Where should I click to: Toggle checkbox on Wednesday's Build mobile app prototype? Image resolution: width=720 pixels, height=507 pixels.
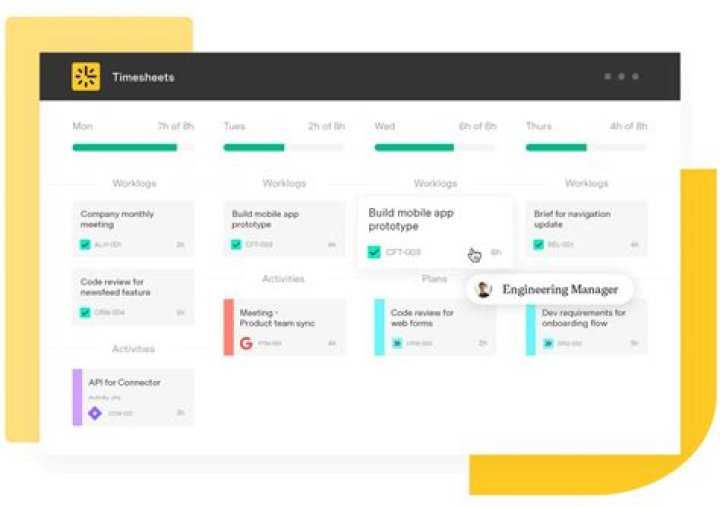[x=374, y=252]
